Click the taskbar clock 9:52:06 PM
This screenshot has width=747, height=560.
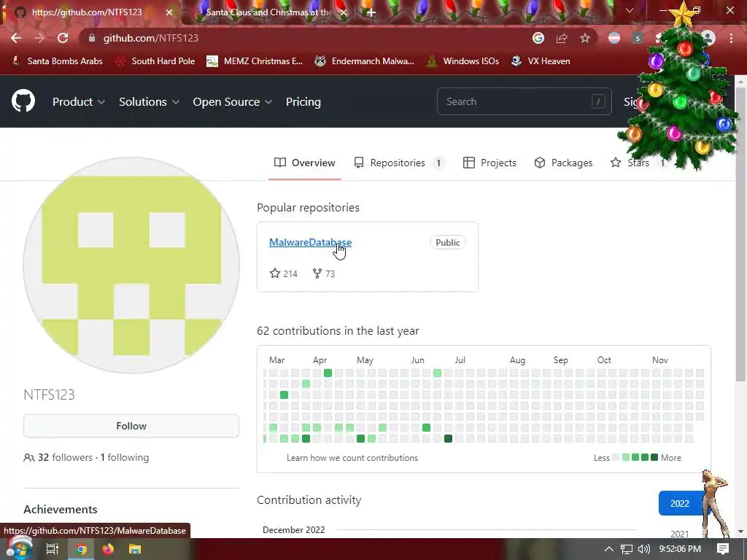click(680, 549)
